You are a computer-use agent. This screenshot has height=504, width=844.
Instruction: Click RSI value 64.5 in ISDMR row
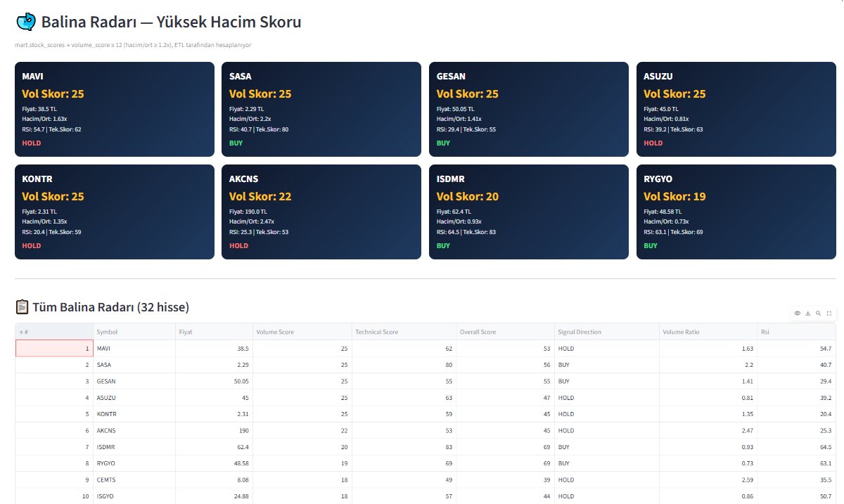796,447
